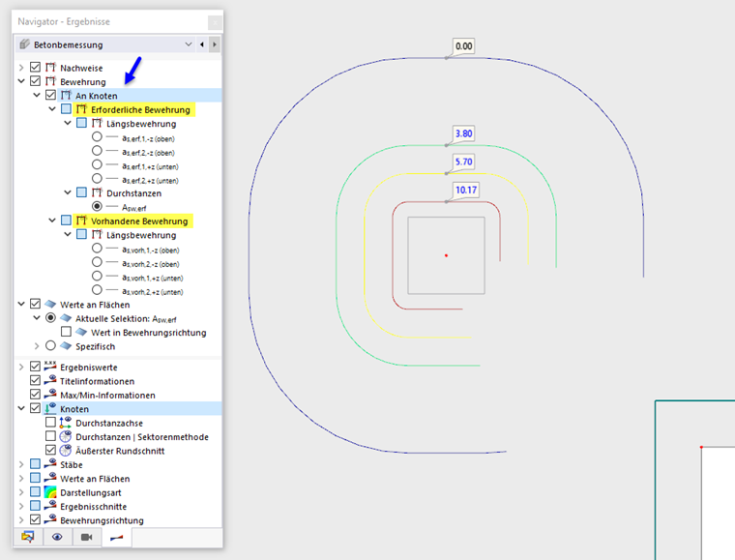The width and height of the screenshot is (735, 560).
Task: Click the 3.80 result value label
Action: (x=463, y=133)
